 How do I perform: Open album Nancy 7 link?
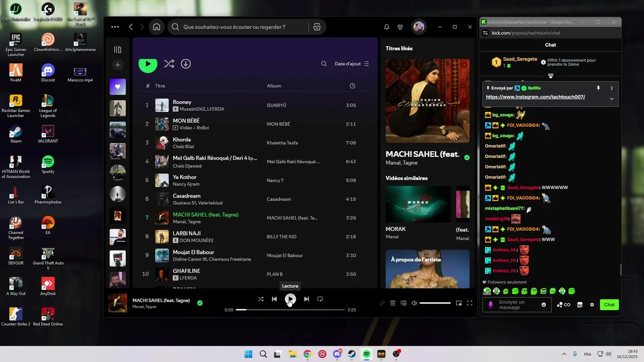pyautogui.click(x=275, y=180)
